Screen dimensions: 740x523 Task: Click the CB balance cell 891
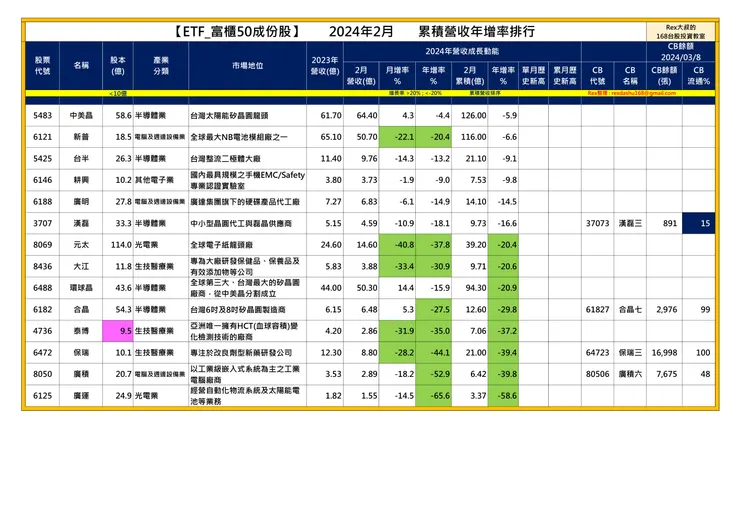[x=664, y=223]
